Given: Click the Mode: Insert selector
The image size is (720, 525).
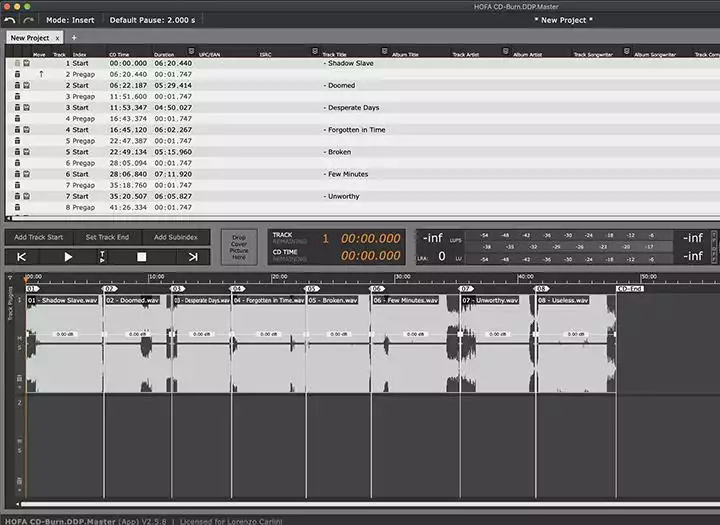Looking at the screenshot, I should tap(70, 20).
